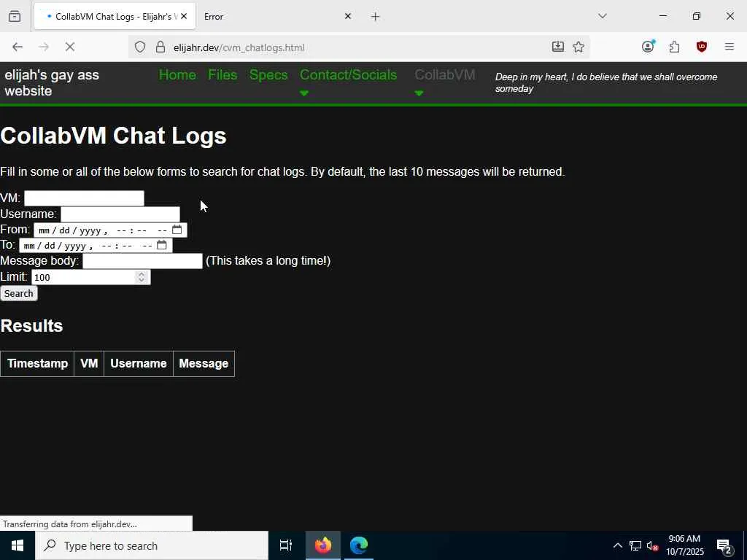Click the Limit number field
This screenshot has width=747, height=560.
pyautogui.click(x=90, y=277)
